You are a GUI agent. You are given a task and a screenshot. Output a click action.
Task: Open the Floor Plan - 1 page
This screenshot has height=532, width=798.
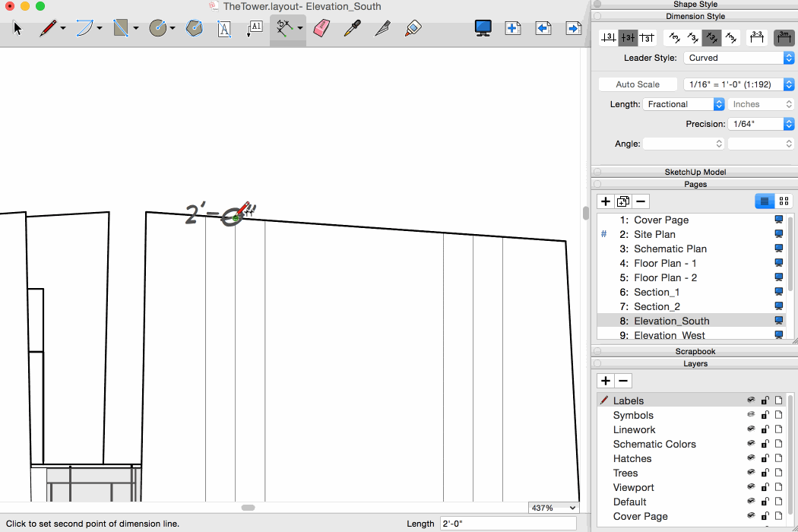665,263
